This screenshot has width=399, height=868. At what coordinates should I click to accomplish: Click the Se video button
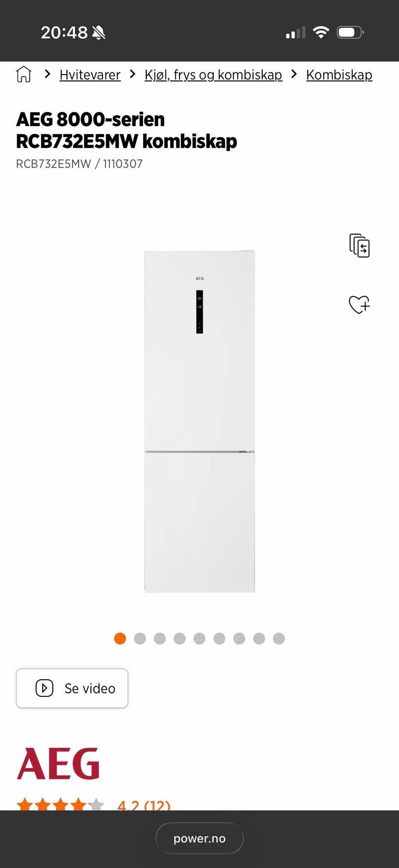[72, 688]
